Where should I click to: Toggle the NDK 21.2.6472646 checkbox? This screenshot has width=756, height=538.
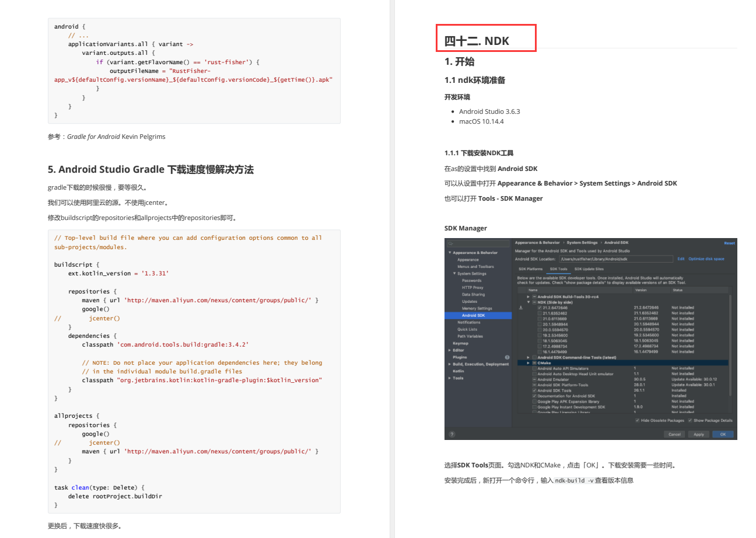540,308
